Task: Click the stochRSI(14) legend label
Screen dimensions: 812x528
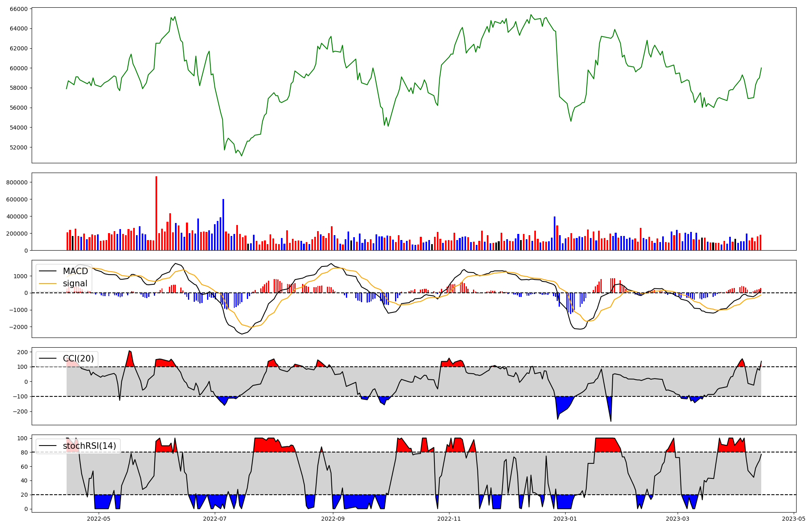Action: click(x=89, y=446)
